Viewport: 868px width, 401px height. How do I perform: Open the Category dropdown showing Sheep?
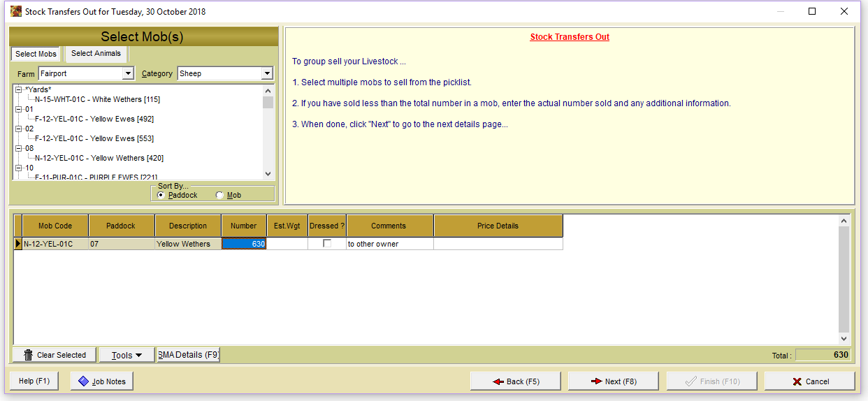pos(267,73)
